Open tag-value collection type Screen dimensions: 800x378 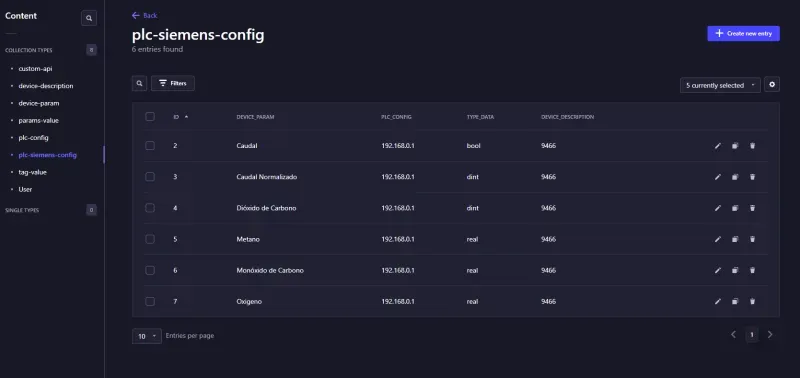pos(33,172)
